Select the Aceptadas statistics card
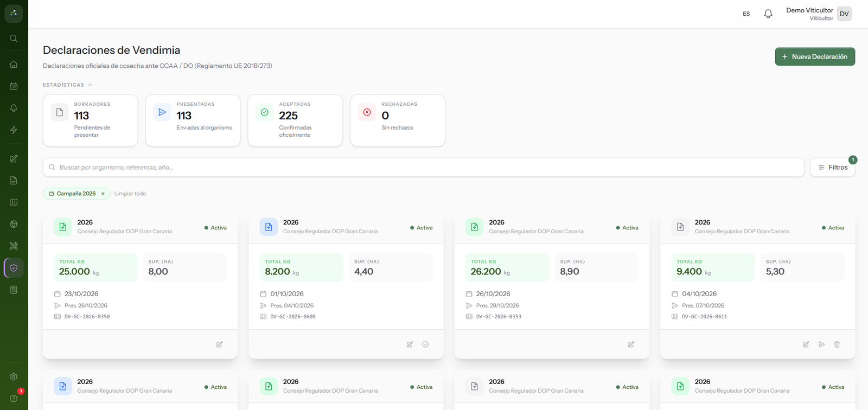 click(x=295, y=120)
